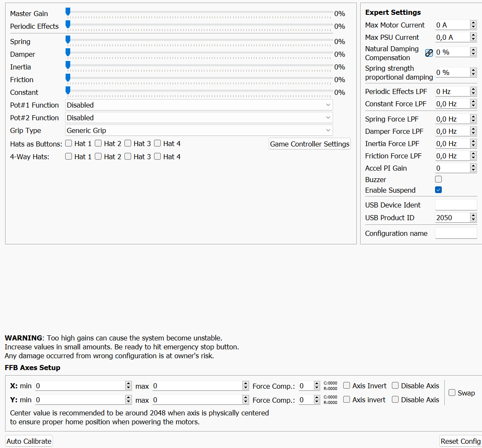482x448 pixels.
Task: Increase X max value with up arrow
Action: coord(245,383)
